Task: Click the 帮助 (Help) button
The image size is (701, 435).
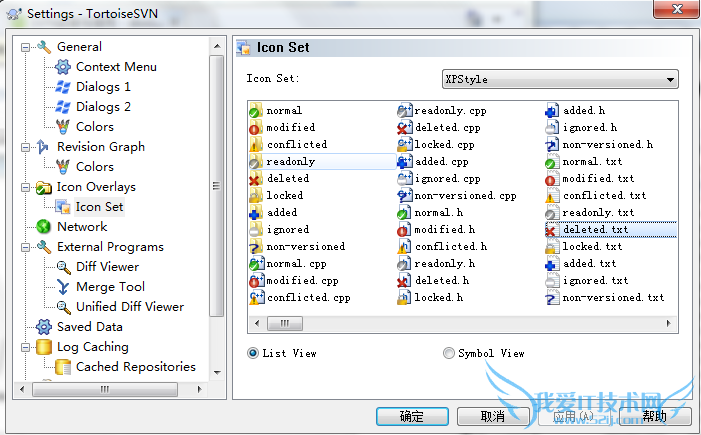Action: coord(655,416)
